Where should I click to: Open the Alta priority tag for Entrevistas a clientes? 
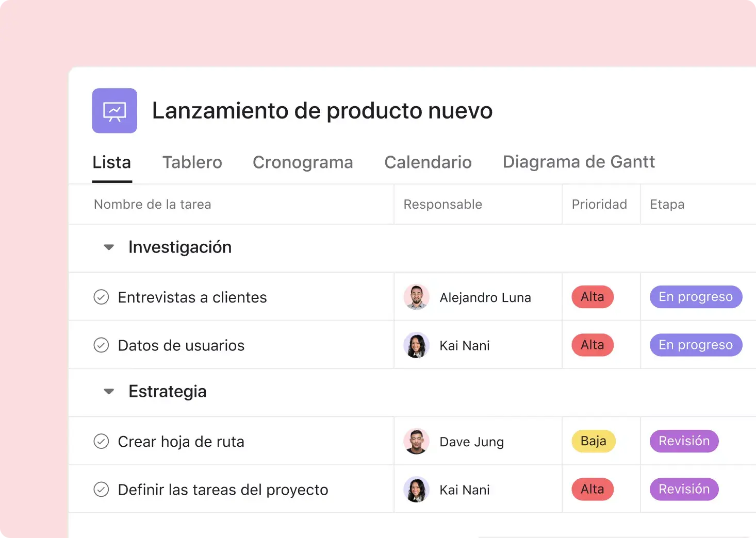point(592,297)
